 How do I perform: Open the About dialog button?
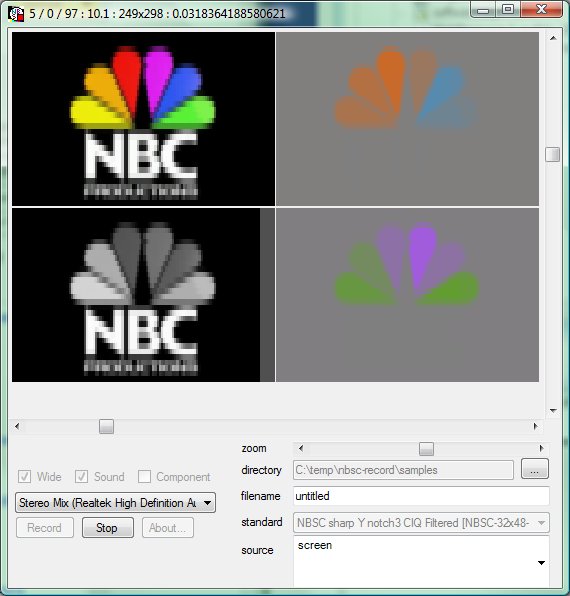pos(168,528)
